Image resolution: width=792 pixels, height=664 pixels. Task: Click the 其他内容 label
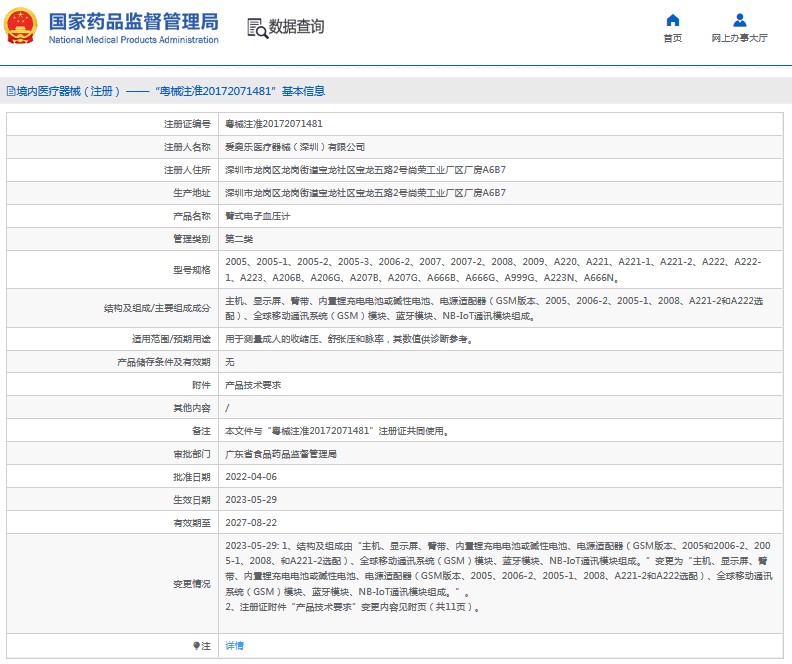coord(192,408)
